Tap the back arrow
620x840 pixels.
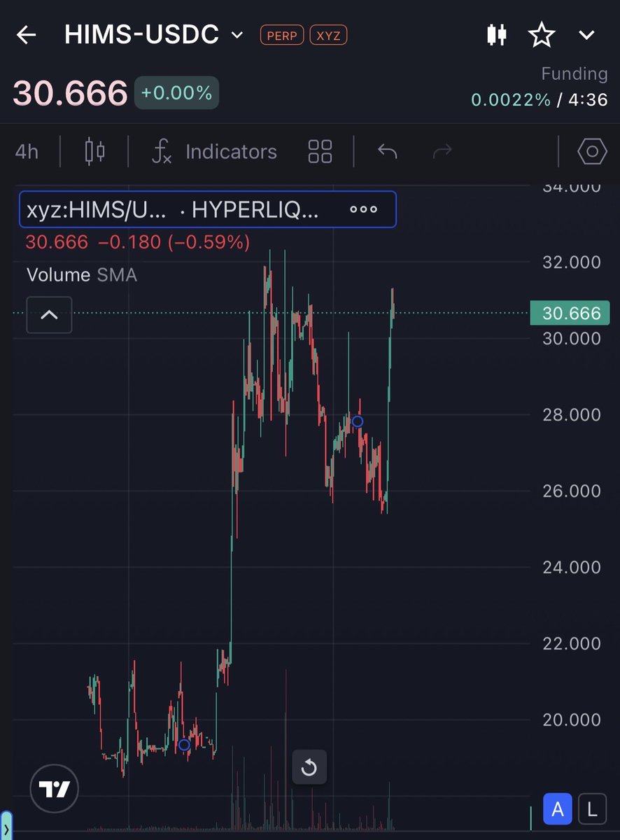coord(27,35)
